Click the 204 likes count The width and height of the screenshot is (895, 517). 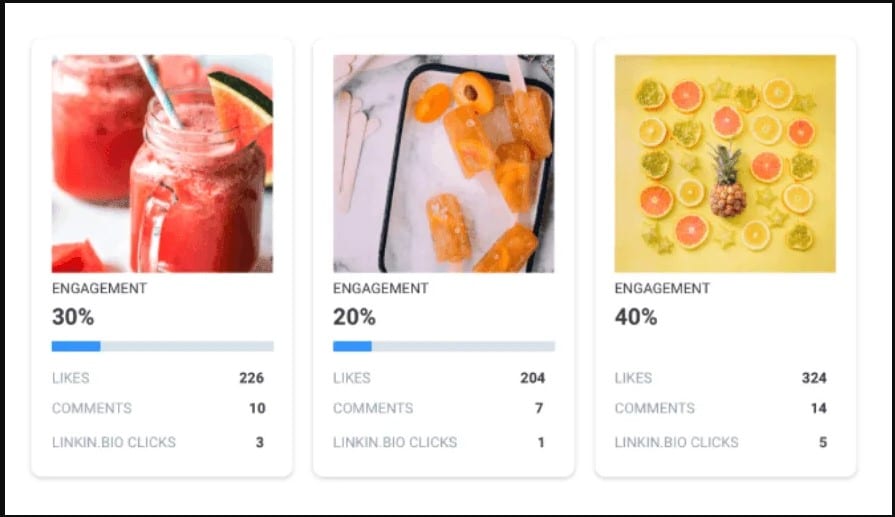click(x=533, y=378)
